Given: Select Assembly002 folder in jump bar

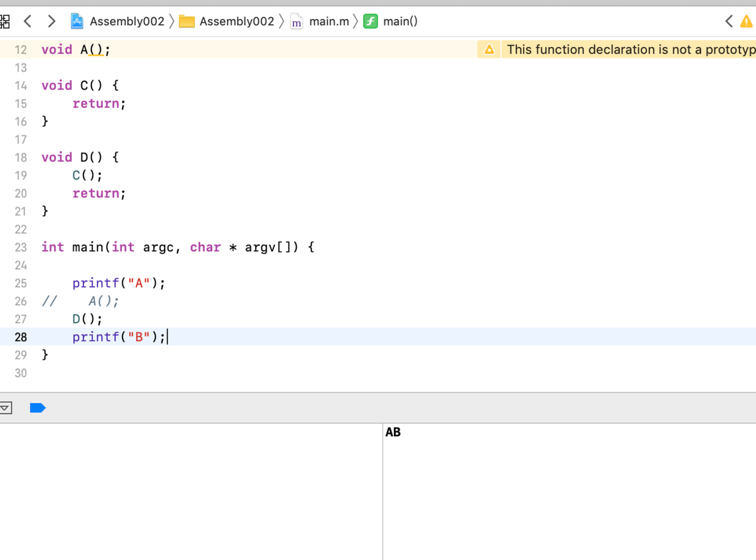Looking at the screenshot, I should 227,21.
